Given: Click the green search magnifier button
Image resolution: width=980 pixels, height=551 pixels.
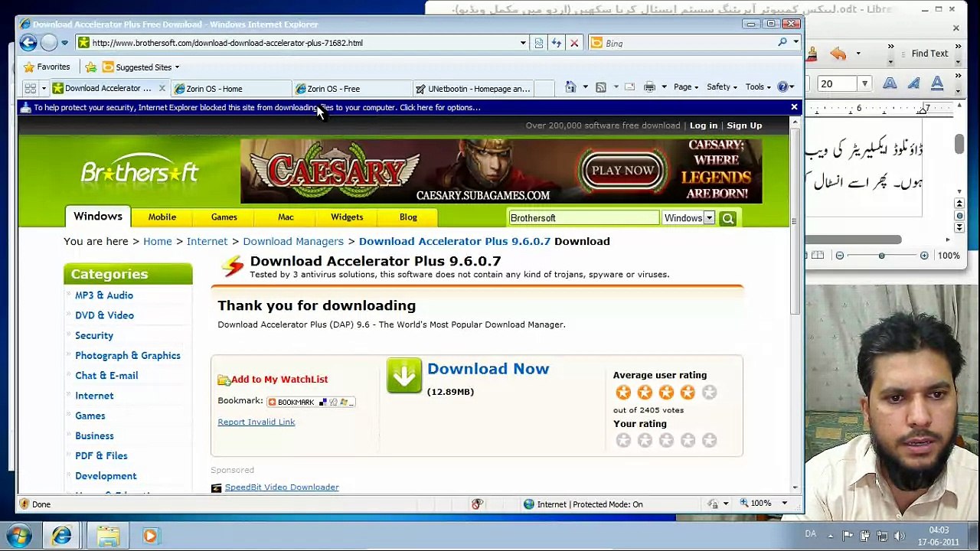Looking at the screenshot, I should [728, 219].
